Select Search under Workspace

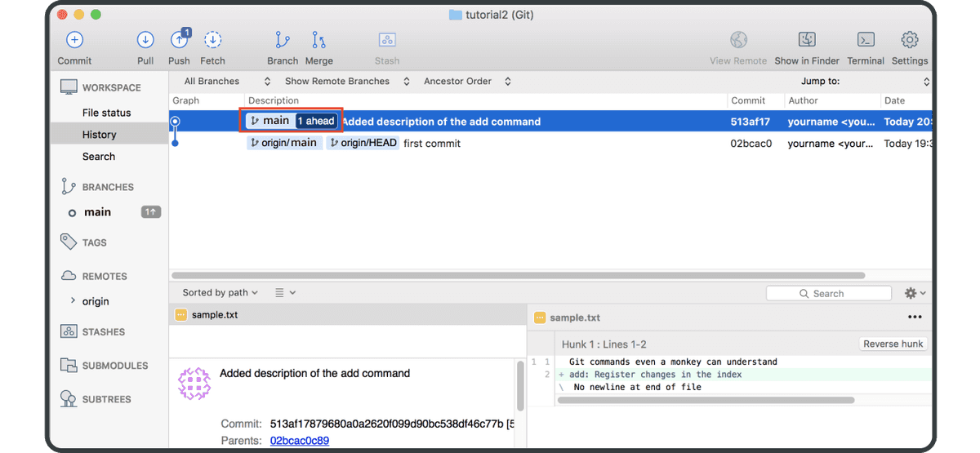click(99, 157)
